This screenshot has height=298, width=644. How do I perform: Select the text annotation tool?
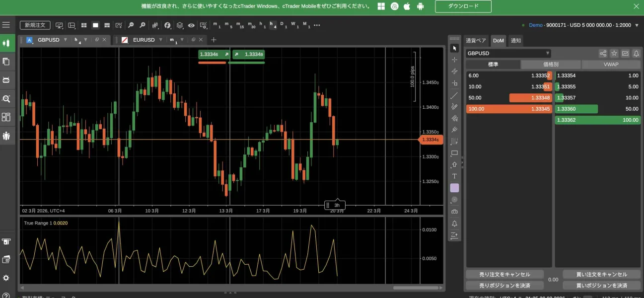point(454,176)
